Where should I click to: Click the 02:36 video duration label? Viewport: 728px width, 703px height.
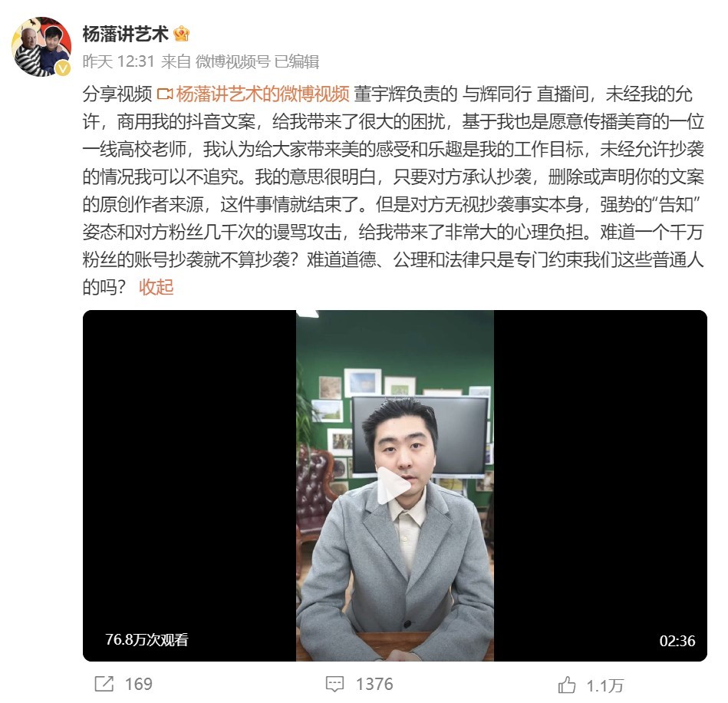(x=677, y=641)
